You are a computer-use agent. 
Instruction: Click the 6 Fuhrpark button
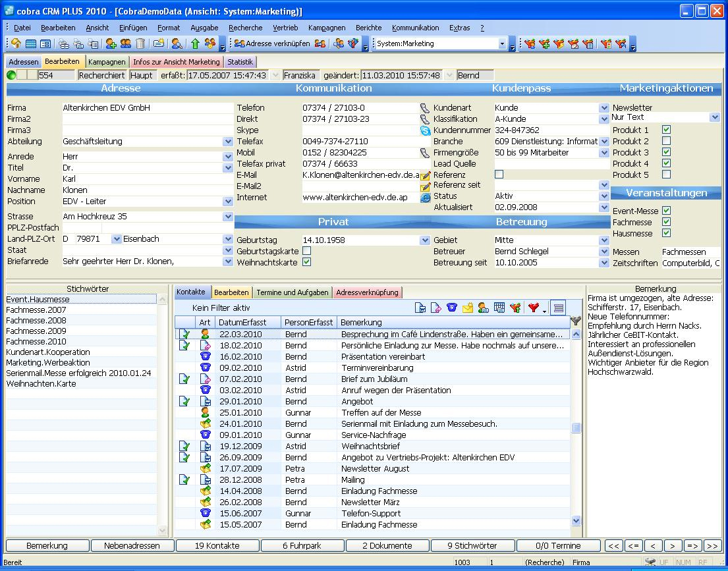[302, 546]
